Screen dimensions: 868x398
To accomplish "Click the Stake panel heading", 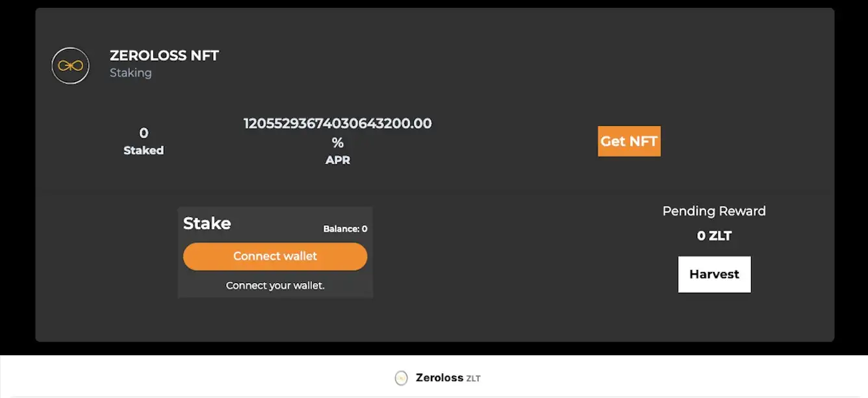I will [207, 223].
